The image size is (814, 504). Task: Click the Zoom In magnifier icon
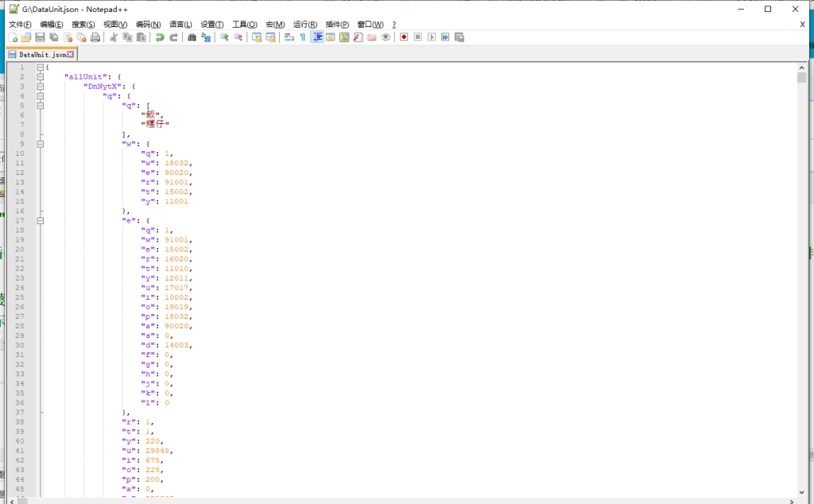224,37
